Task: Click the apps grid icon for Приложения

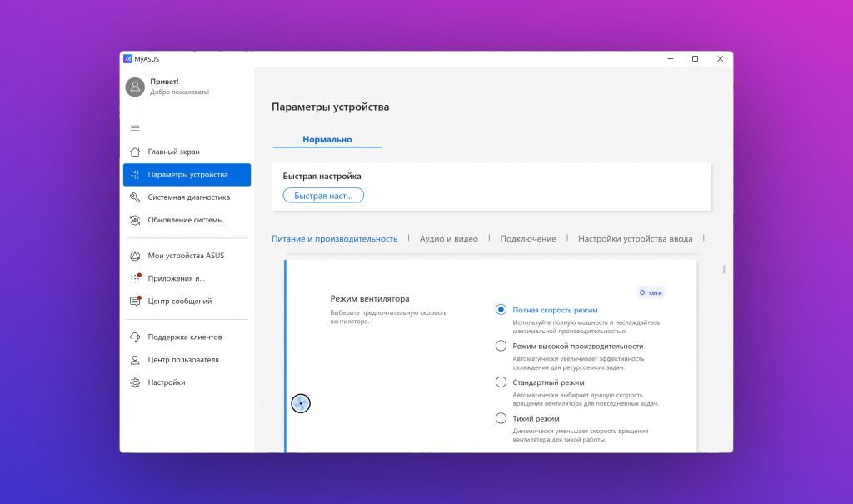Action: pyautogui.click(x=135, y=278)
